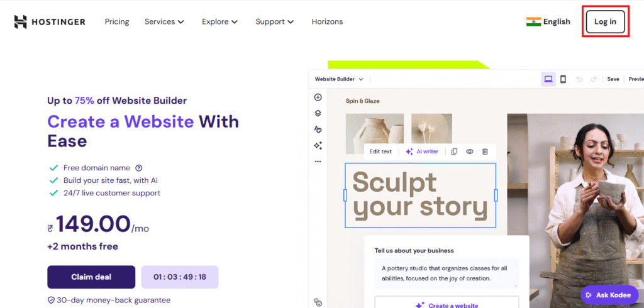Click the duplicate element icon

pyautogui.click(x=454, y=151)
